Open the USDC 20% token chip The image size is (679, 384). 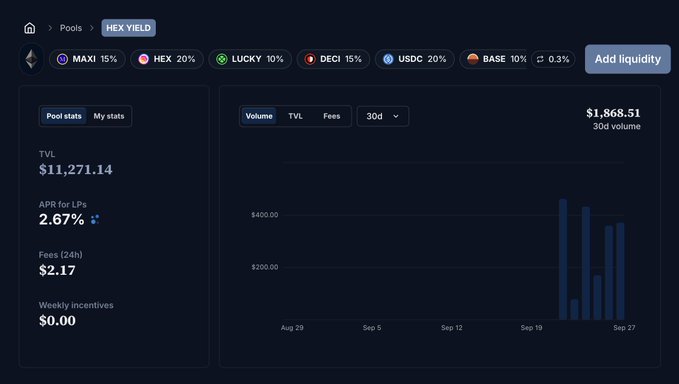pyautogui.click(x=415, y=59)
